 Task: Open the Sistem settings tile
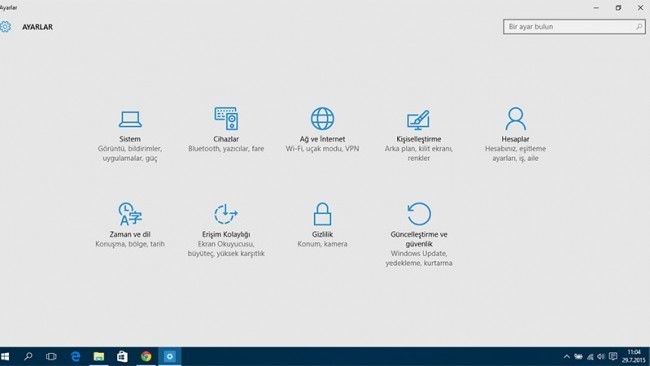point(130,136)
